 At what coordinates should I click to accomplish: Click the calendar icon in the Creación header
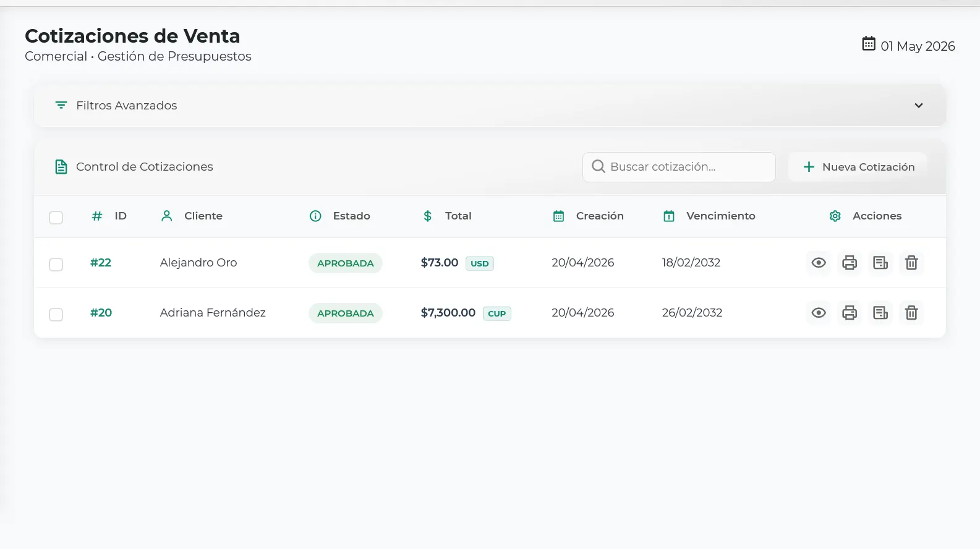559,216
